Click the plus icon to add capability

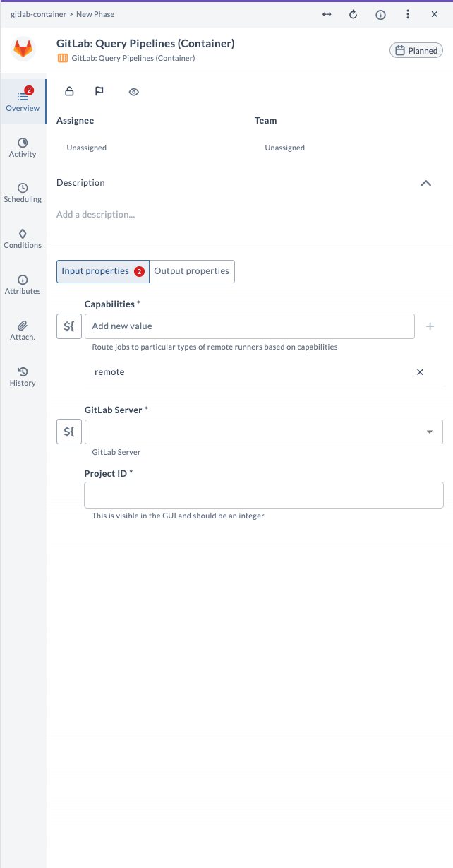(x=430, y=326)
